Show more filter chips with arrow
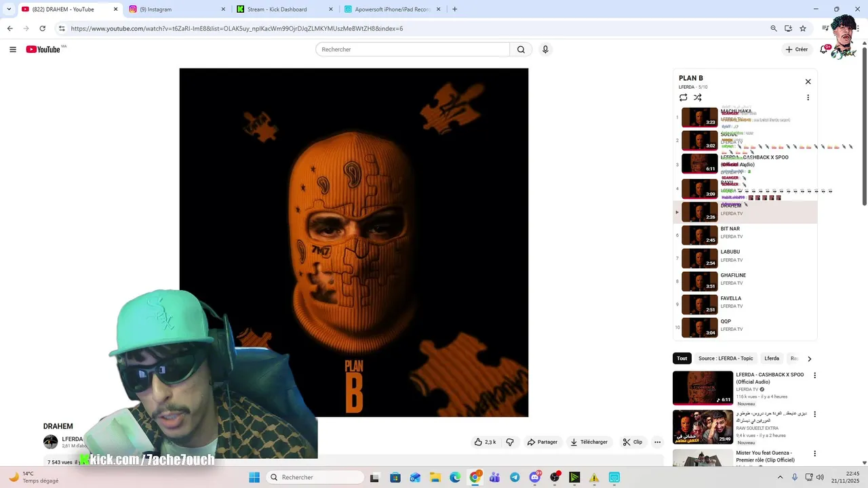The image size is (868, 488). [x=809, y=359]
